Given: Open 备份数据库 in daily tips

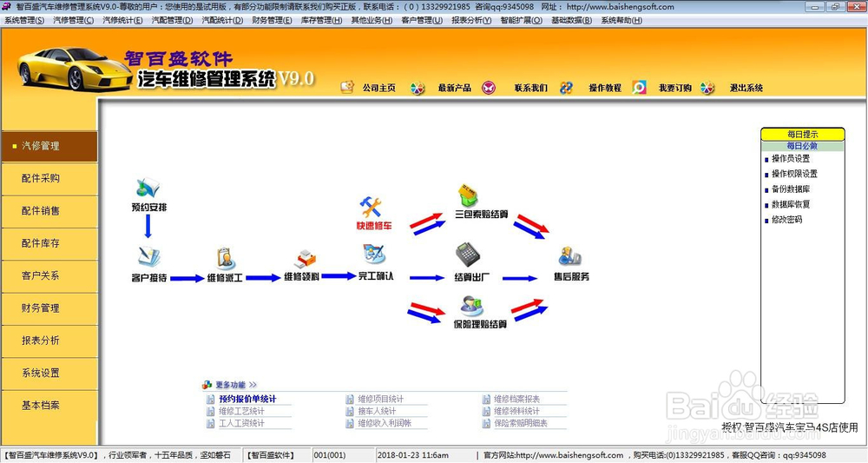Looking at the screenshot, I should coord(791,189).
